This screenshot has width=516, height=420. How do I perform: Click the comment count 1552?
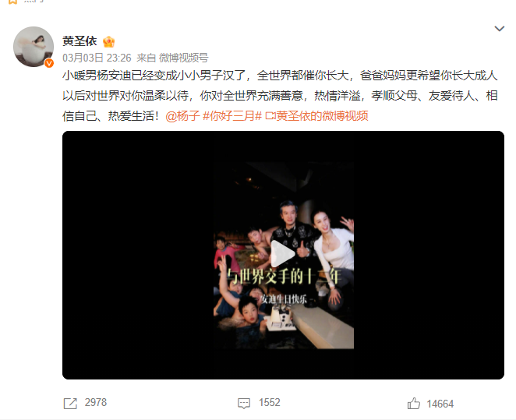[270, 403]
